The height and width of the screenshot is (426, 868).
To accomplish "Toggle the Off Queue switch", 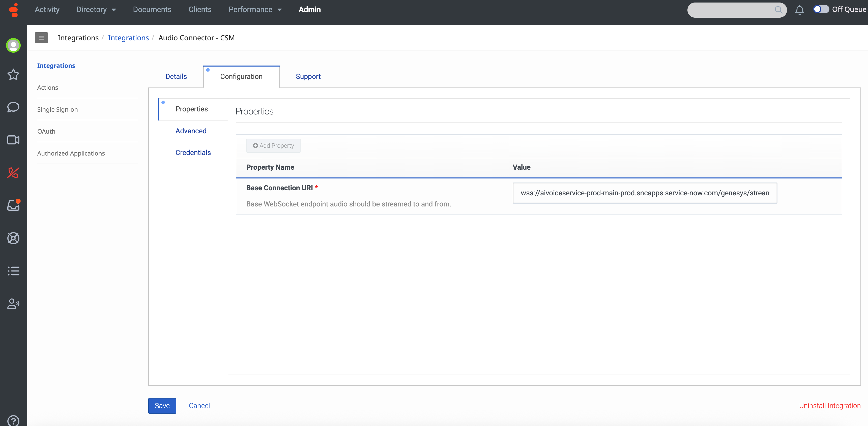I will (821, 9).
